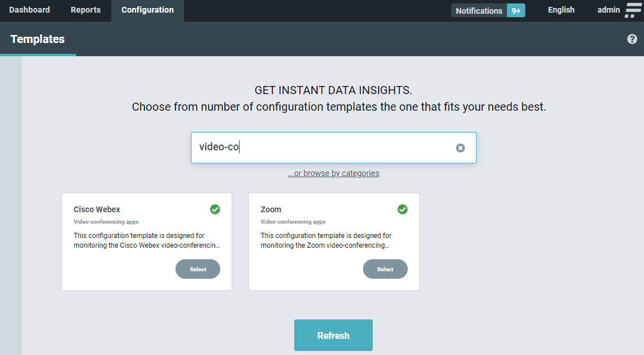The width and height of the screenshot is (644, 355).
Task: Follow the "or browse by categories" link
Action: 333,173
